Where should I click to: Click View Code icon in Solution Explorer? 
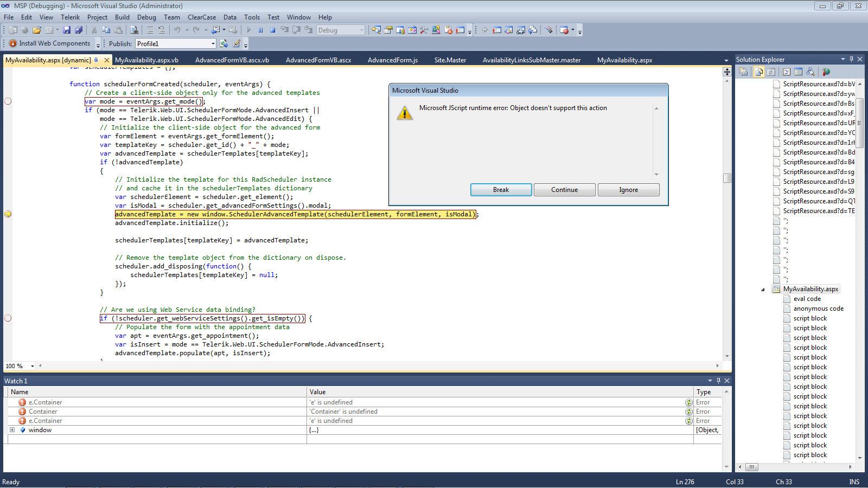coord(786,72)
